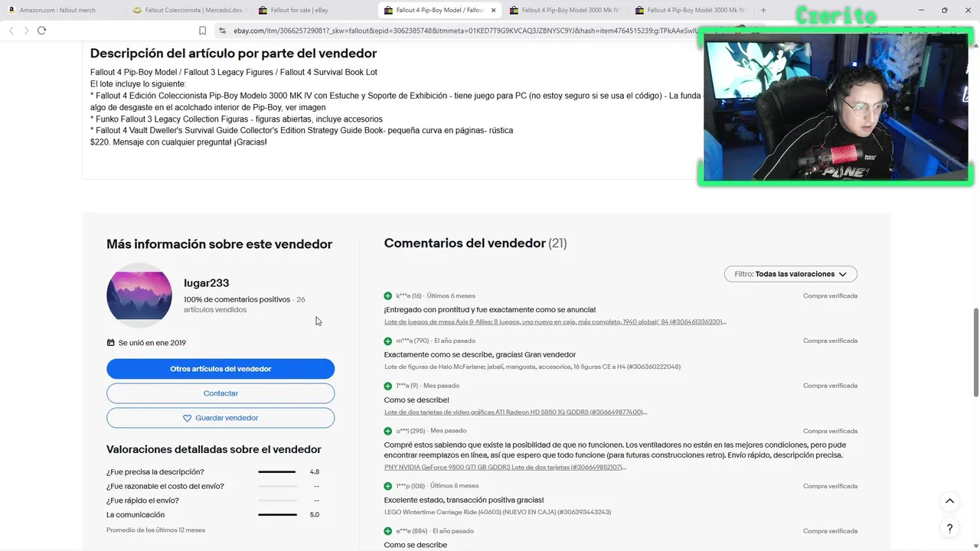The height and width of the screenshot is (551, 980).
Task: Click the positive rating icon for m***a
Action: 388,341
